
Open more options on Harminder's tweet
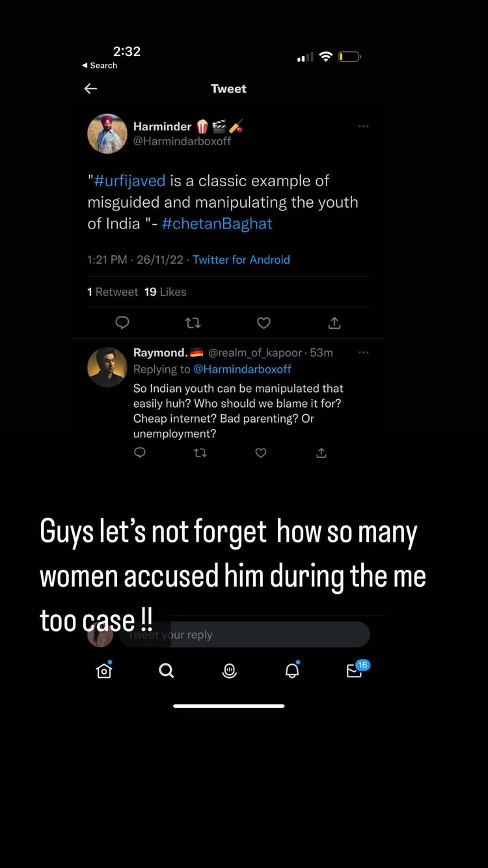[363, 126]
